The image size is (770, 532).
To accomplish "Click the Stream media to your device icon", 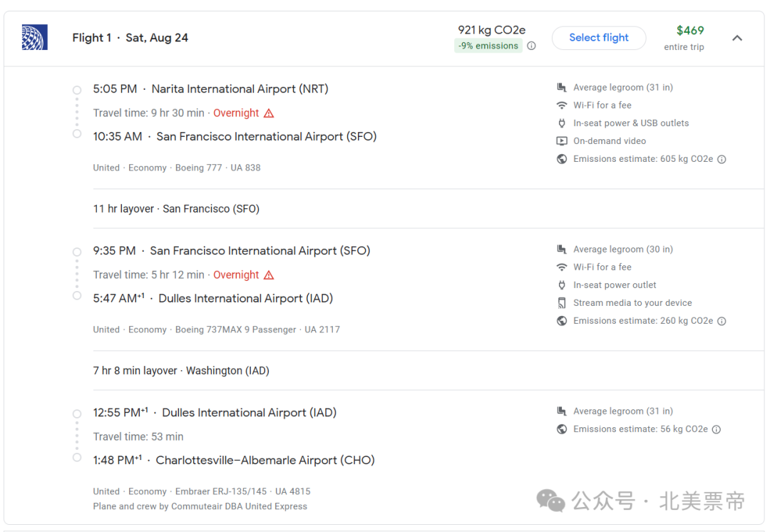I will click(562, 303).
